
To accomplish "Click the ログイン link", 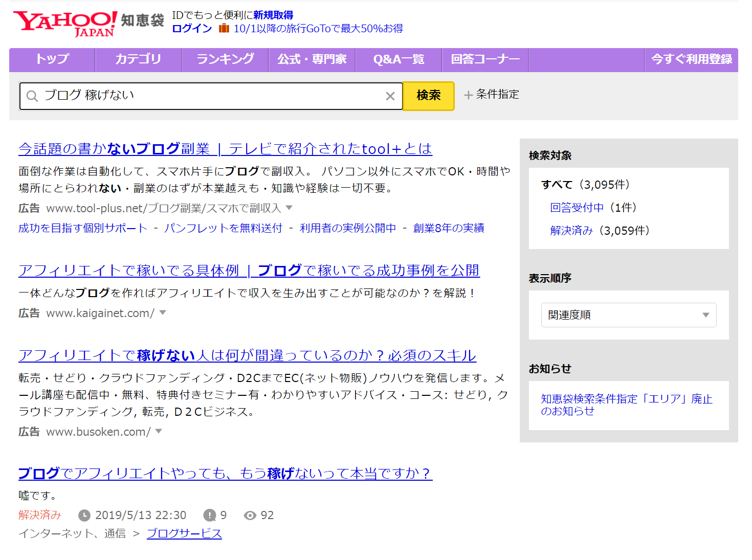I will click(192, 29).
